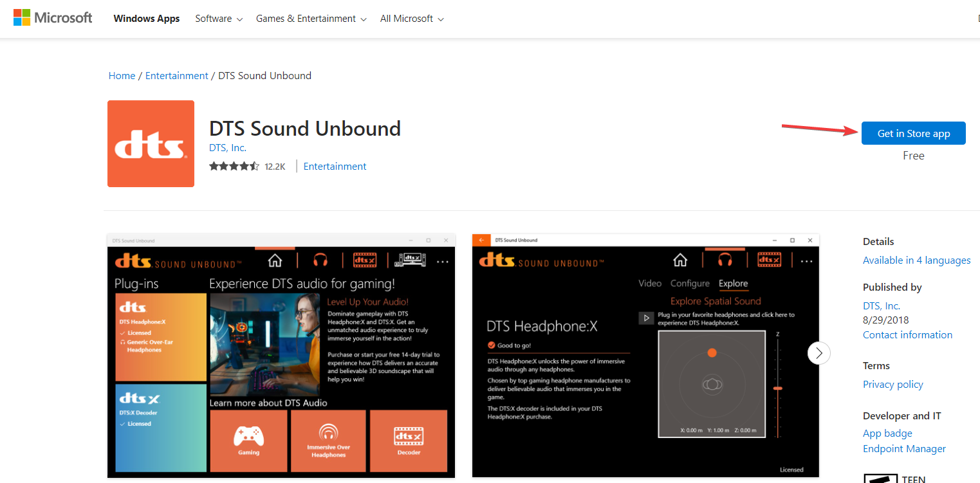Open three-dots menu in second screenshot

tap(806, 261)
